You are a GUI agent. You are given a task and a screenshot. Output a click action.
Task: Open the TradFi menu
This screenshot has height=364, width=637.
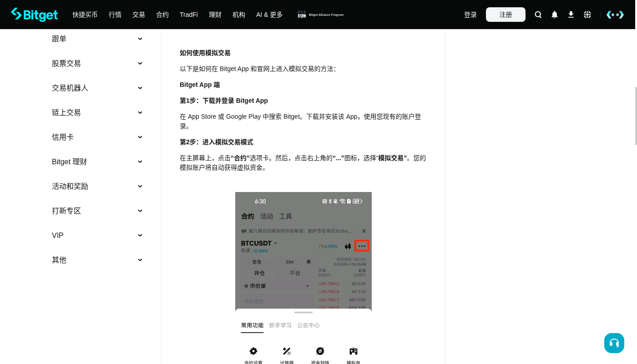pyautogui.click(x=189, y=15)
